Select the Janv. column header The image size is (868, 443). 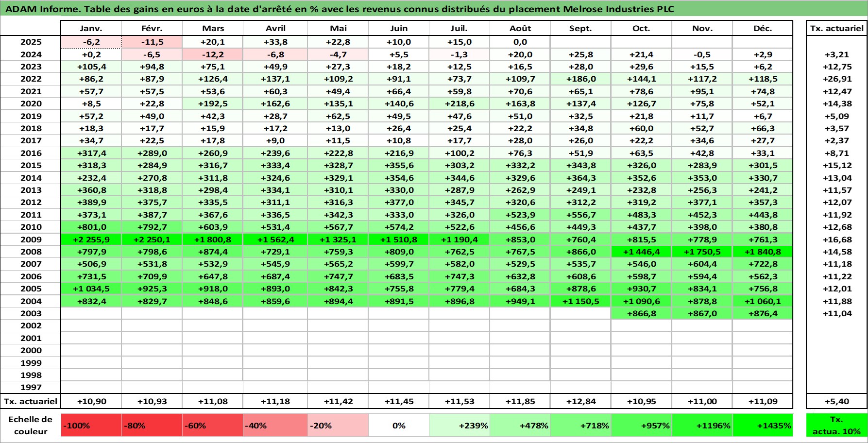click(91, 28)
